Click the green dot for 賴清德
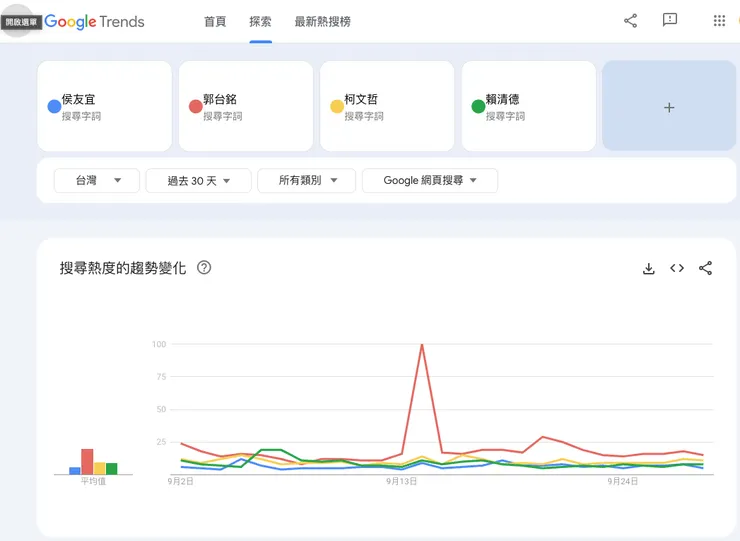740x541 pixels. tap(478, 106)
